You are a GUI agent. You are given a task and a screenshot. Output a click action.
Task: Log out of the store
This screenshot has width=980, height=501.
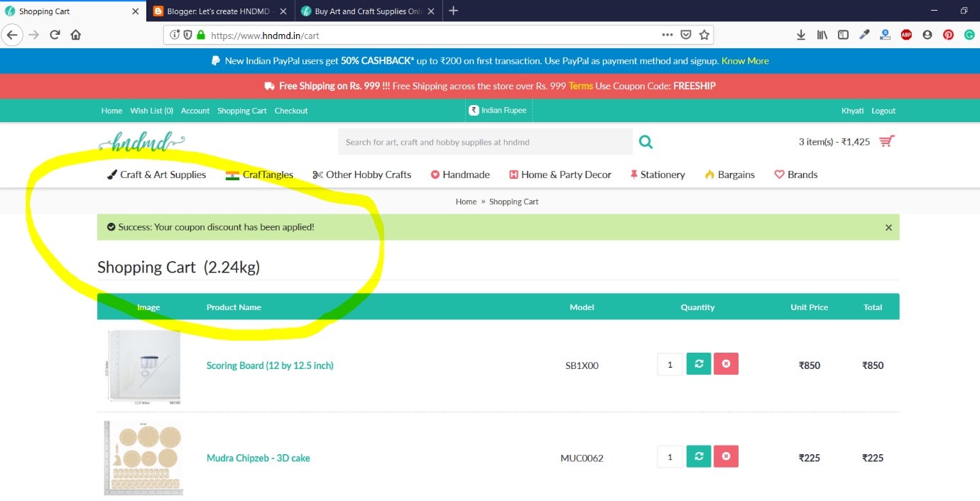coord(883,111)
